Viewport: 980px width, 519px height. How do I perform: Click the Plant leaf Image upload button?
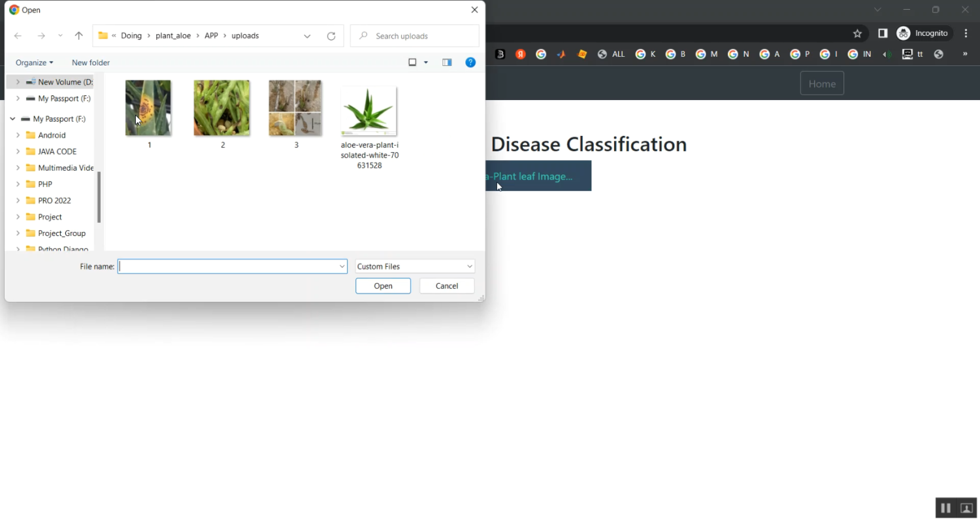[x=538, y=176]
